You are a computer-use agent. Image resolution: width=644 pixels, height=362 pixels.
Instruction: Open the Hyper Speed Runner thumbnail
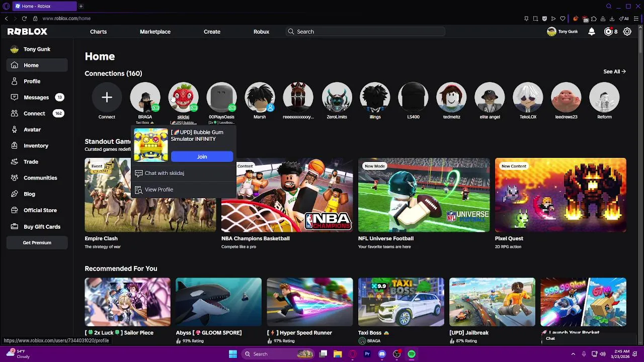click(x=310, y=302)
